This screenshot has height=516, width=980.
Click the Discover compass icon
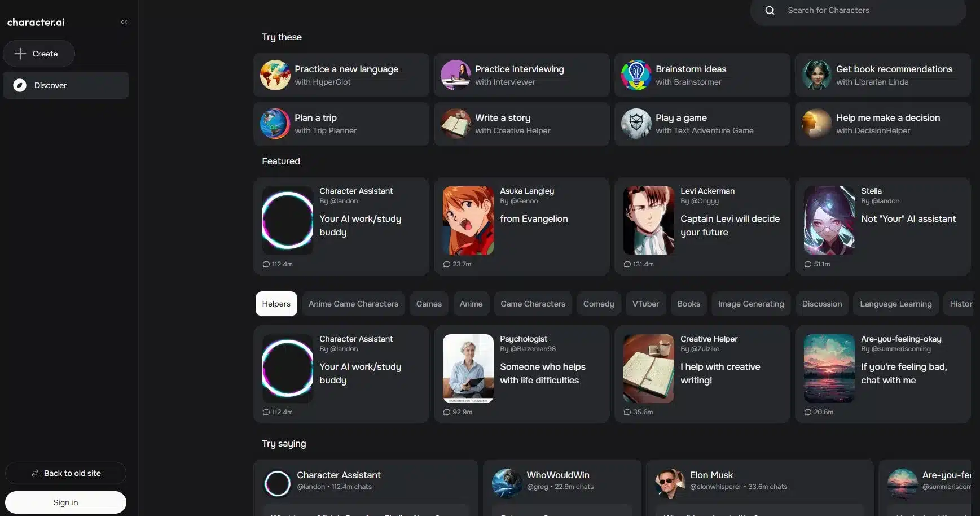coord(20,85)
